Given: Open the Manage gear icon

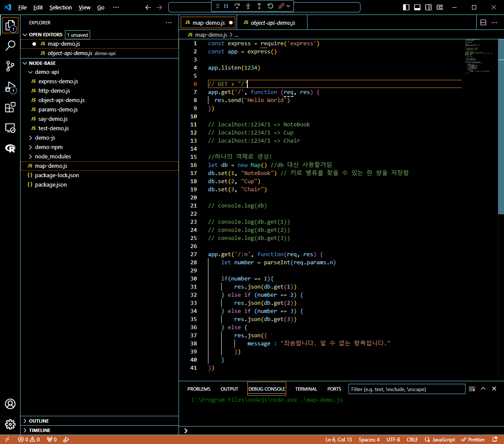Looking at the screenshot, I should [x=10, y=424].
